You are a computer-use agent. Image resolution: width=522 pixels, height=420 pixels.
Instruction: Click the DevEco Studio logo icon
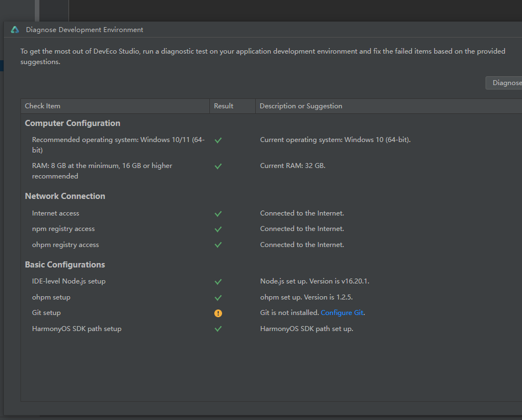(15, 30)
